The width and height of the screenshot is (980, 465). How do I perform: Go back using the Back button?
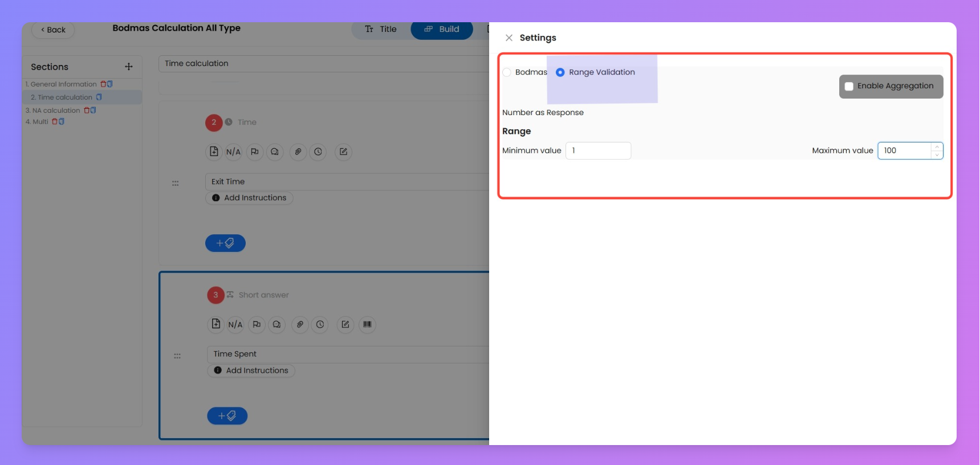(53, 30)
